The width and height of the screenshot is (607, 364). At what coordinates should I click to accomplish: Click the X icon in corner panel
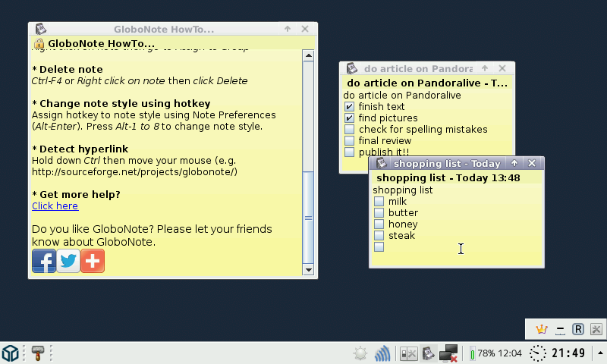pos(596,330)
